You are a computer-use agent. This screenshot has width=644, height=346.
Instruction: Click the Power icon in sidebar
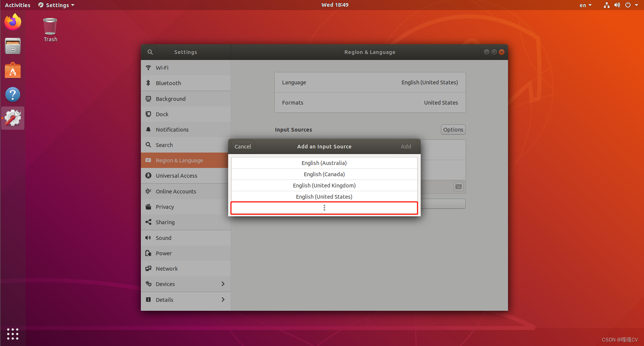pyautogui.click(x=148, y=253)
